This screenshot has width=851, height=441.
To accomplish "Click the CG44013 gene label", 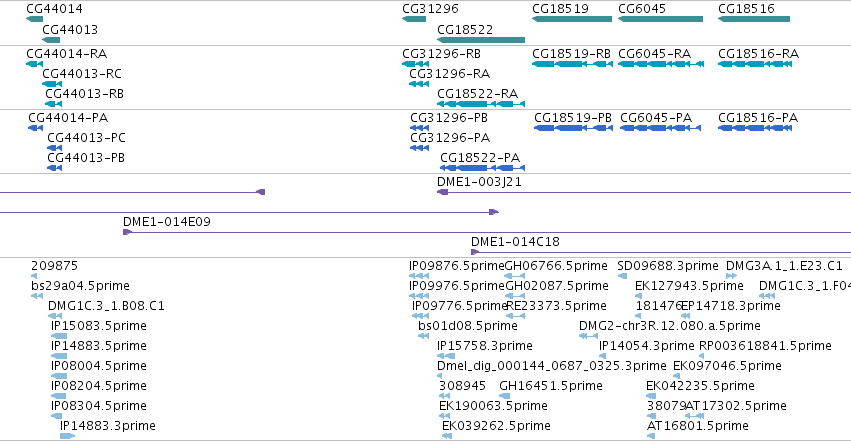I will [x=70, y=29].
